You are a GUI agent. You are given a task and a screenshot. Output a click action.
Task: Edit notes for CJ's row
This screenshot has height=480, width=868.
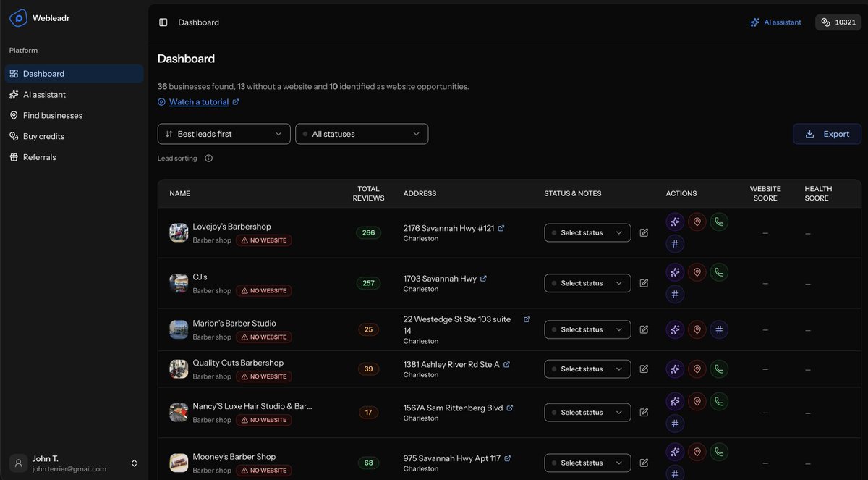[644, 284]
